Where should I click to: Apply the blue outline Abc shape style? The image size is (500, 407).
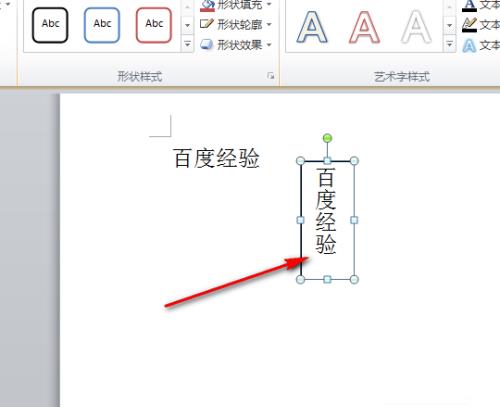click(102, 25)
